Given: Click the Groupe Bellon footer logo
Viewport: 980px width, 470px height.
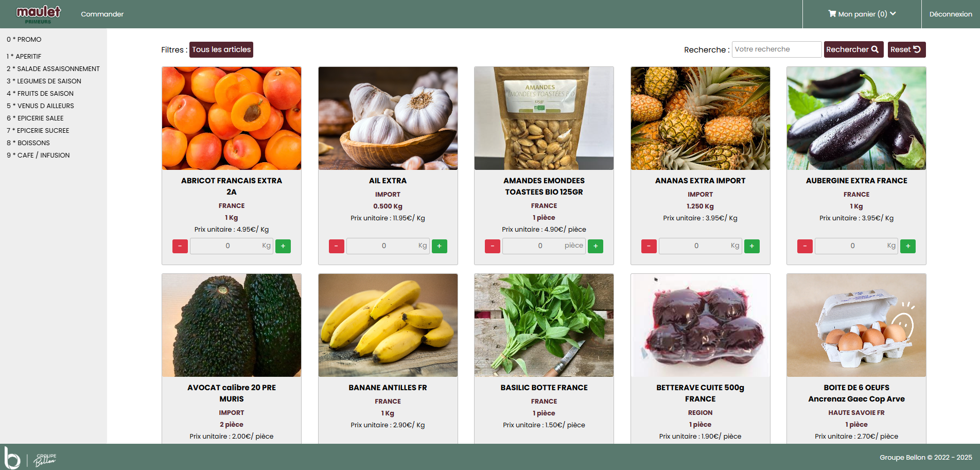Looking at the screenshot, I should point(30,458).
